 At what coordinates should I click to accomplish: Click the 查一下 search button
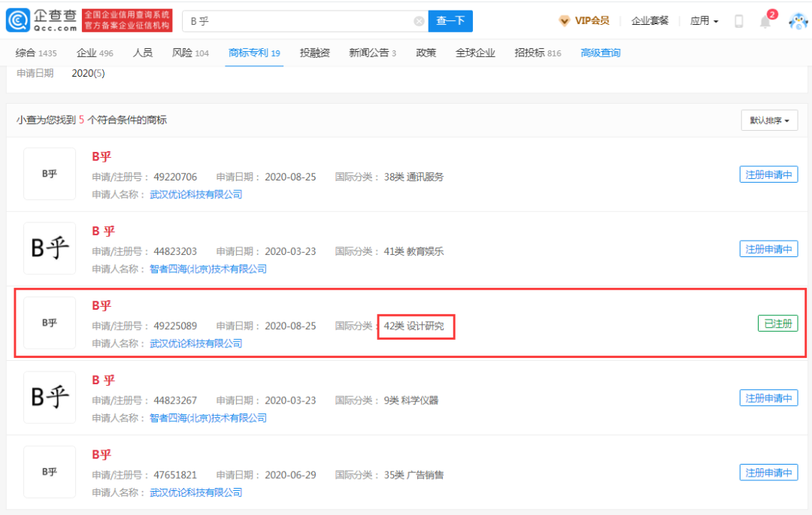coord(450,21)
